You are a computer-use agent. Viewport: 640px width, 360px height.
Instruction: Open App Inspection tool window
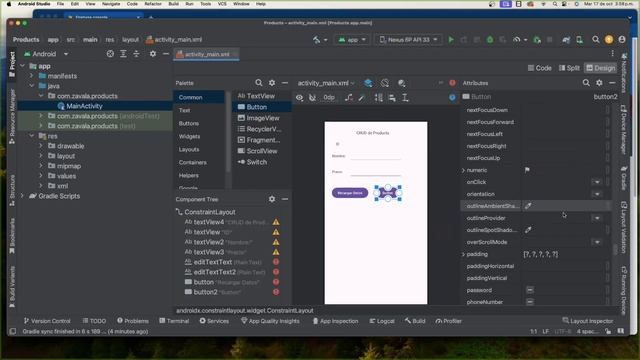[335, 321]
